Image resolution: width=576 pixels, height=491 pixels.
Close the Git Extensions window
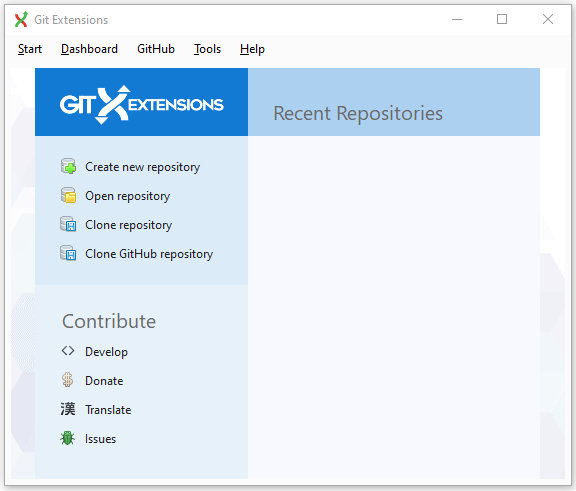click(548, 19)
